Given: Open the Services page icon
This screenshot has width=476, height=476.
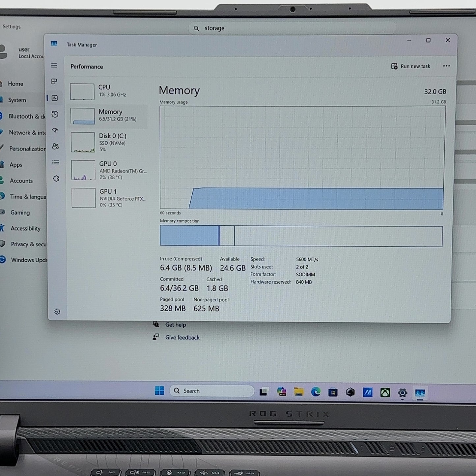Looking at the screenshot, I should click(56, 179).
